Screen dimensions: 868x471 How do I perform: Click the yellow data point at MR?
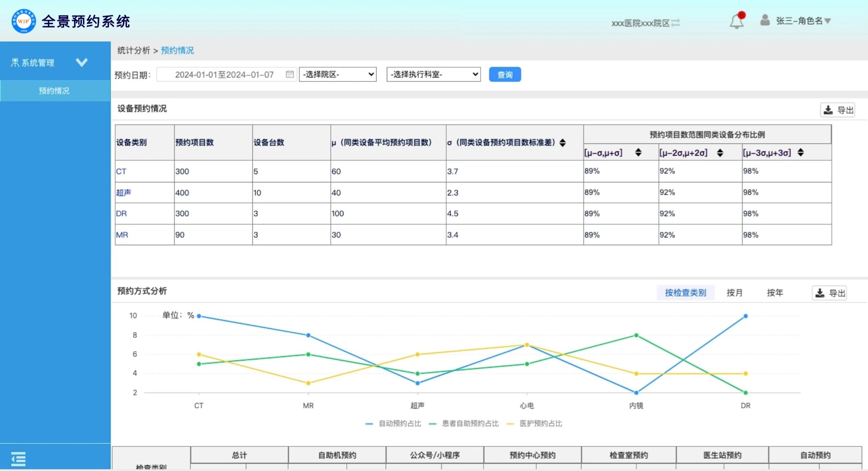308,383
